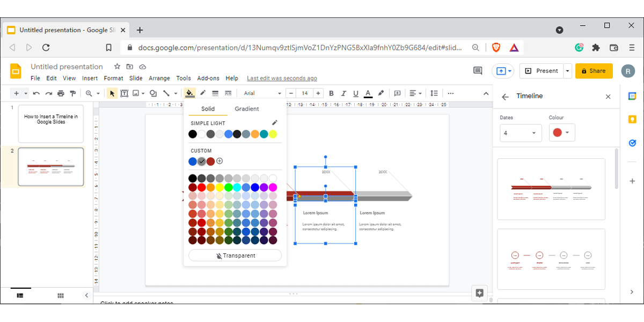
Task: Open the zoom dropdown
Action: (92, 93)
